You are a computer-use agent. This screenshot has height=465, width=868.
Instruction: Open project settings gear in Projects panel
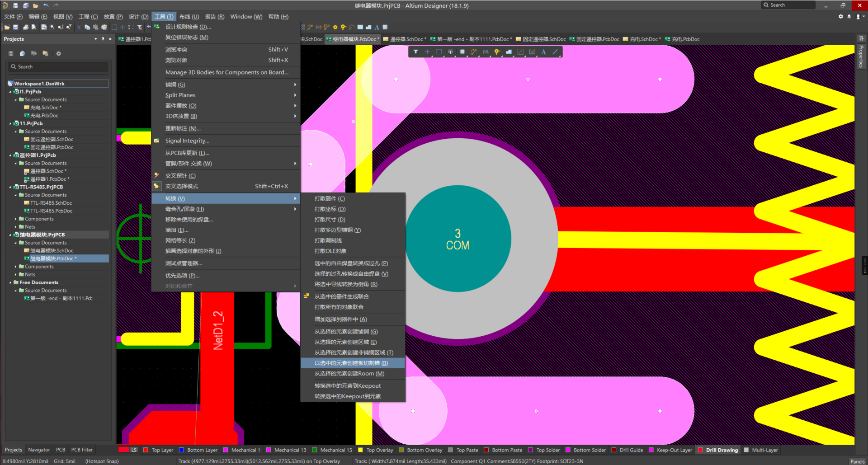tap(58, 53)
